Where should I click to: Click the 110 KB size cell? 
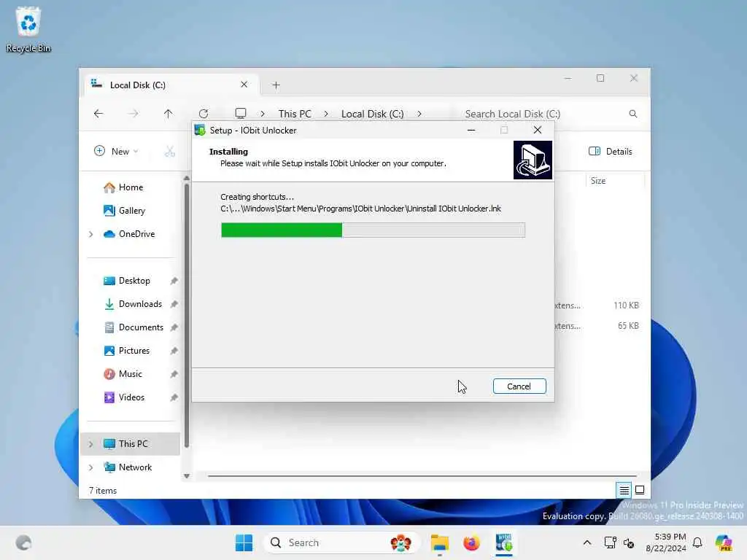pyautogui.click(x=626, y=306)
